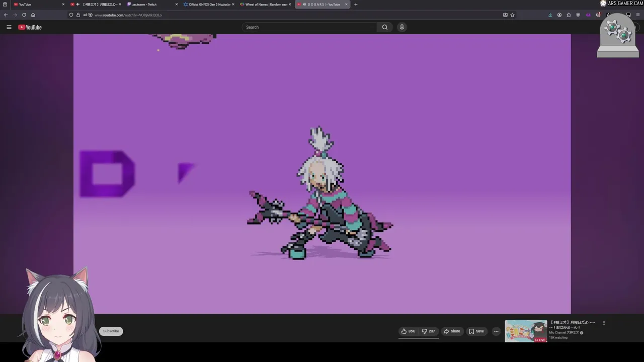Open more actions ellipsis beside Save
The image size is (644, 362).
pyautogui.click(x=496, y=331)
